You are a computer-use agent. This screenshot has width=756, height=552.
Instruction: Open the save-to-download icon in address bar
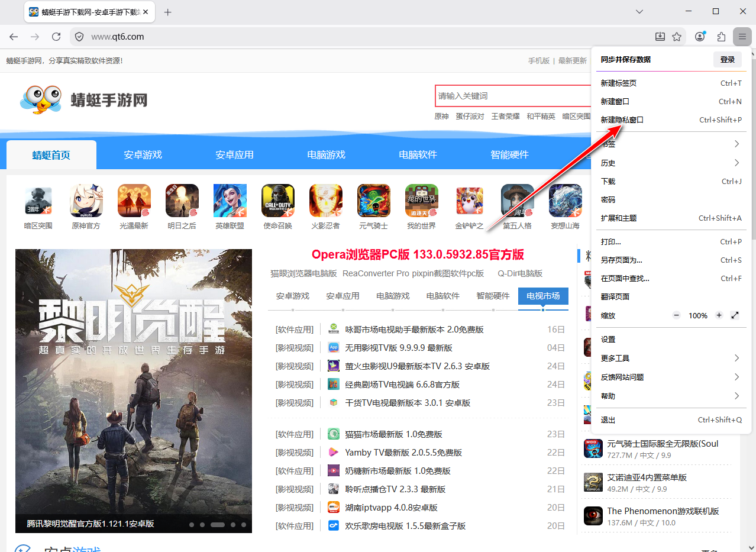[660, 37]
